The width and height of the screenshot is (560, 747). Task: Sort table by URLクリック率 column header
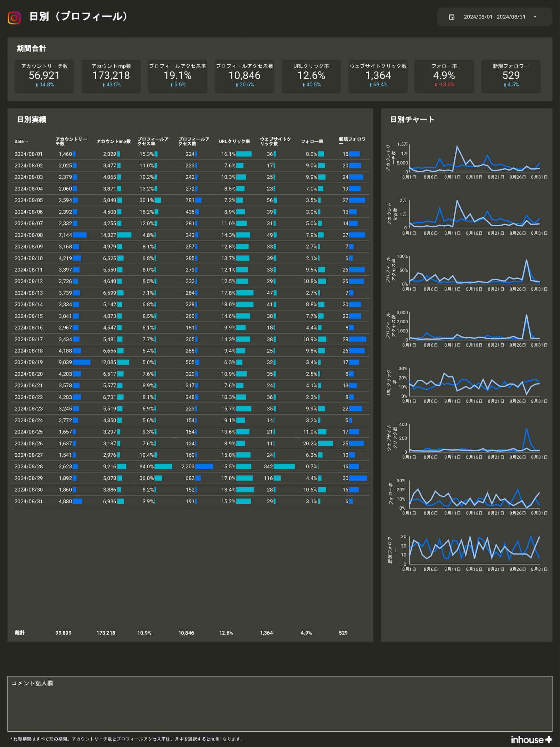pos(234,141)
